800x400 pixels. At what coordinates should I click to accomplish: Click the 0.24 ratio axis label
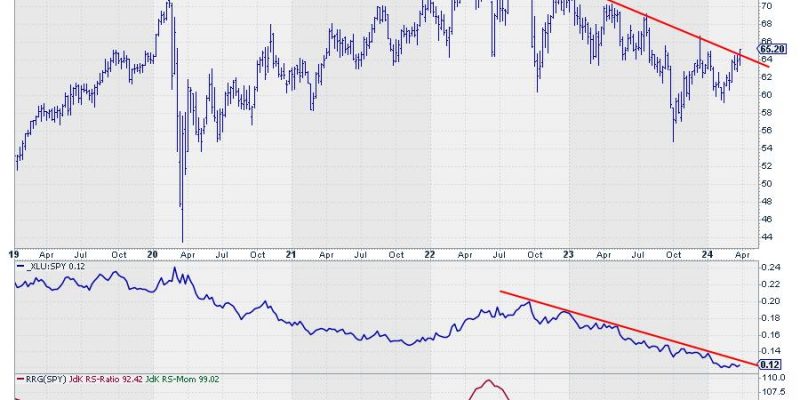tap(770, 267)
